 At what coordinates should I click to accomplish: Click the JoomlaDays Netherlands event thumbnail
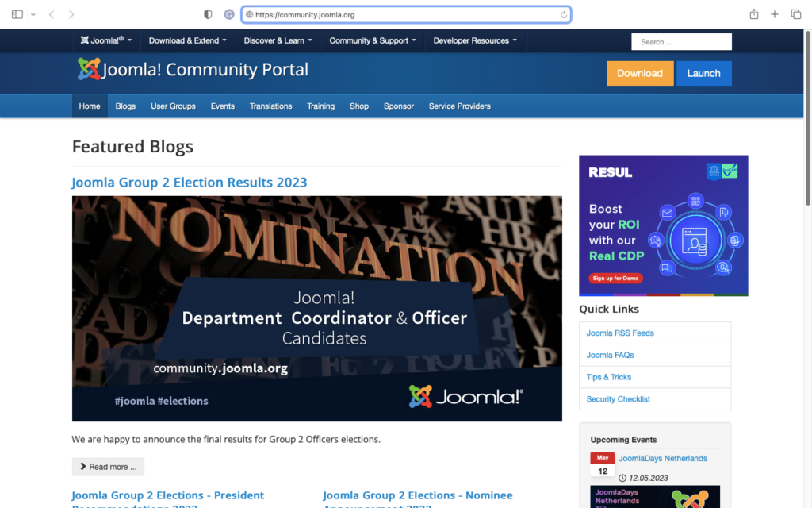pos(654,497)
